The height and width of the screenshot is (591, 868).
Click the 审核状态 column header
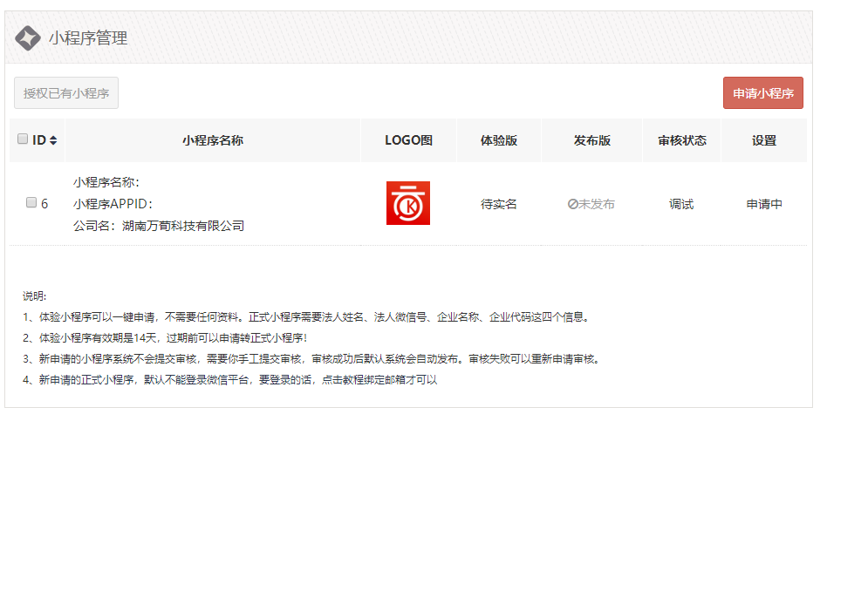coord(681,140)
